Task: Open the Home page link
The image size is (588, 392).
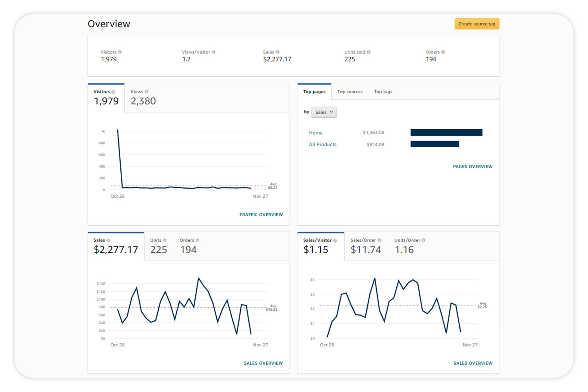Action: (x=316, y=133)
